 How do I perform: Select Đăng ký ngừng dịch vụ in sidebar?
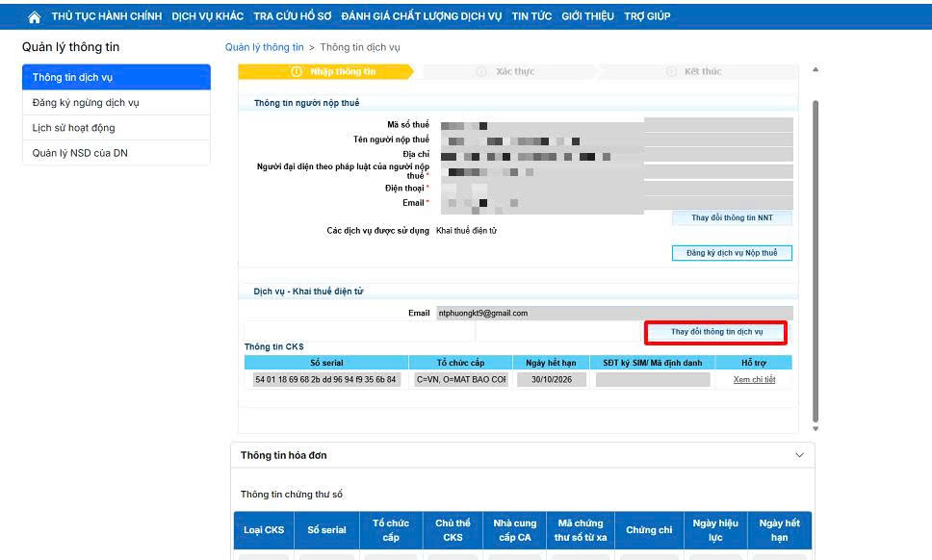tap(116, 103)
